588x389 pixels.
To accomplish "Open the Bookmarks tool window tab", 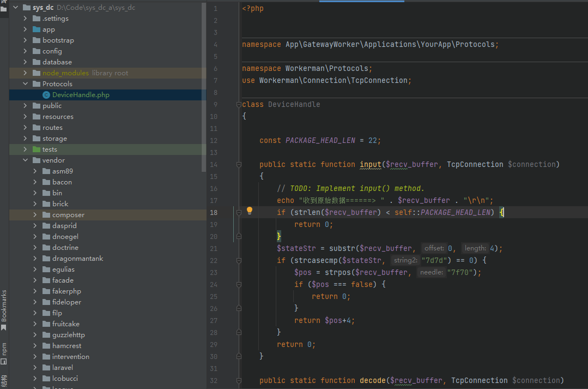I will click(4, 310).
